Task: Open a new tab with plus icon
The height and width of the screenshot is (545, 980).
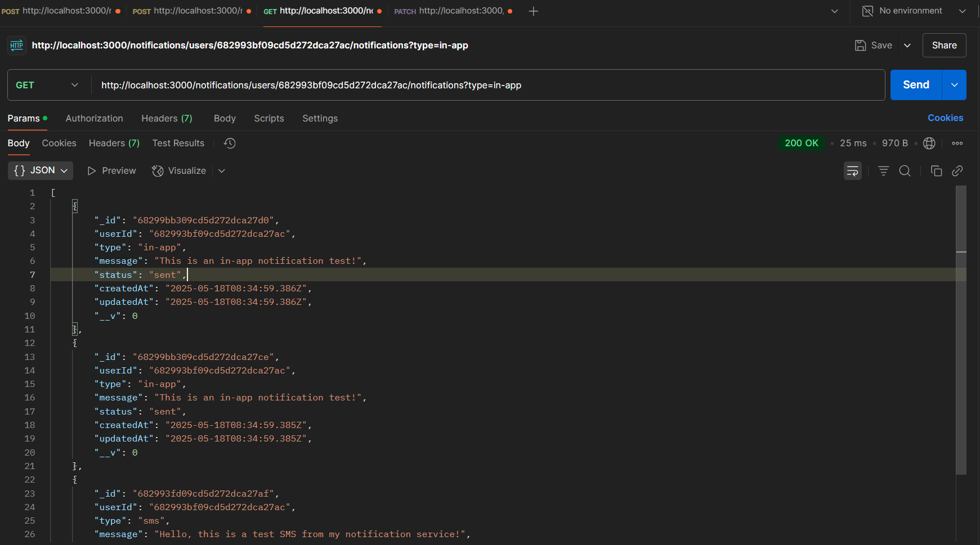Action: point(534,11)
